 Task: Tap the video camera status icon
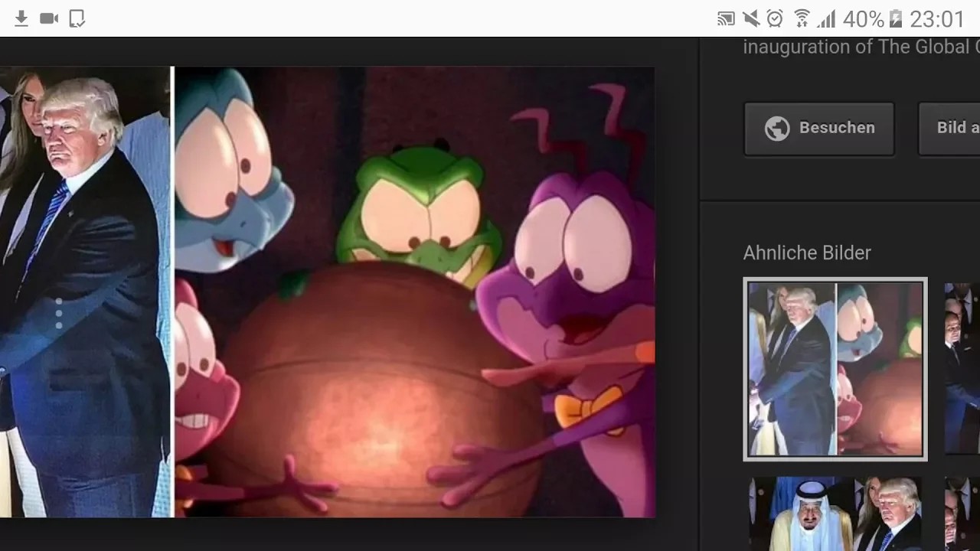49,18
